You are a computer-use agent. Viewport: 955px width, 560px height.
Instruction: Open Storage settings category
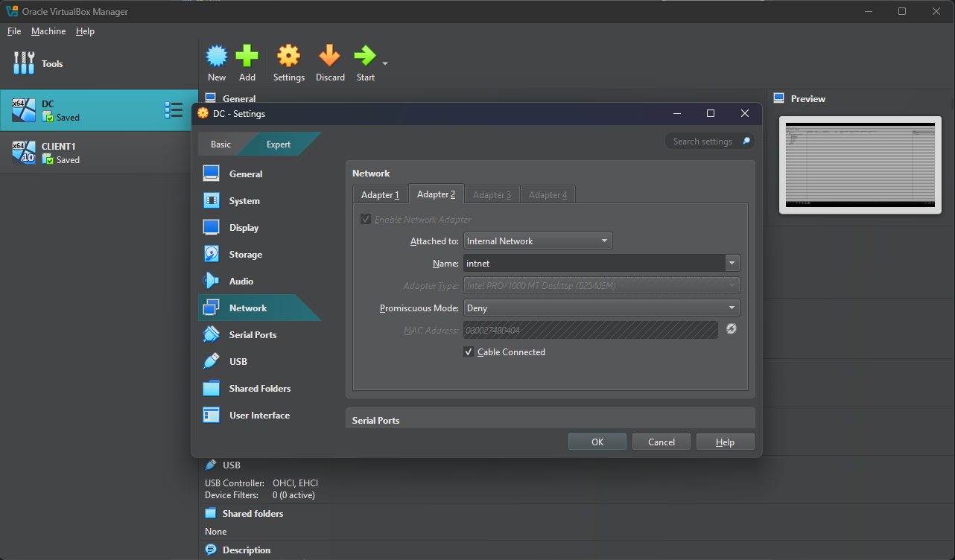pos(259,254)
